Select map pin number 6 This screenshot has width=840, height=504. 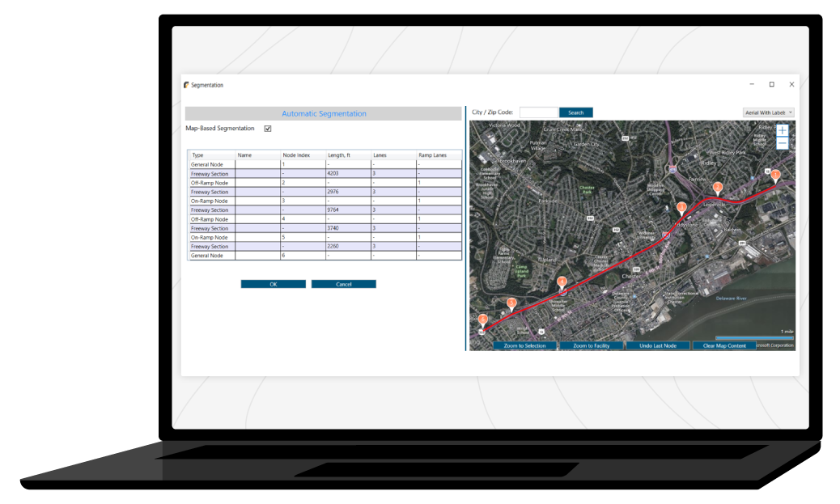click(x=483, y=320)
